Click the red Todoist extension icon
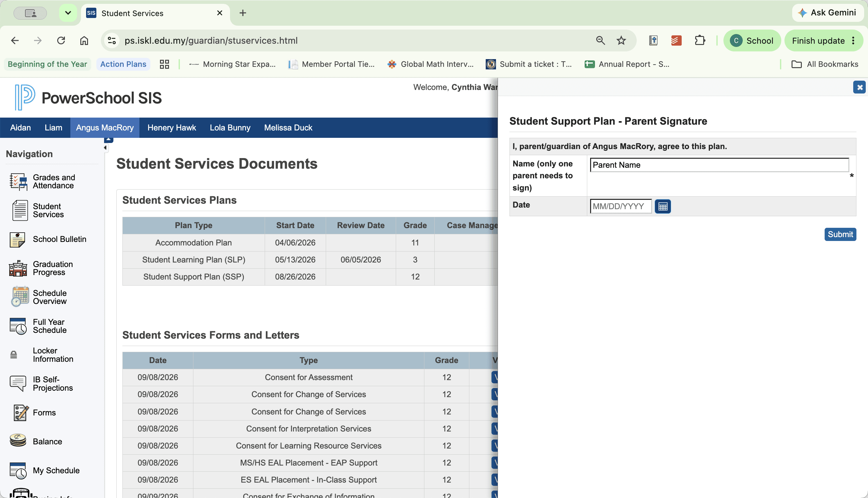This screenshot has height=498, width=868. (x=676, y=40)
